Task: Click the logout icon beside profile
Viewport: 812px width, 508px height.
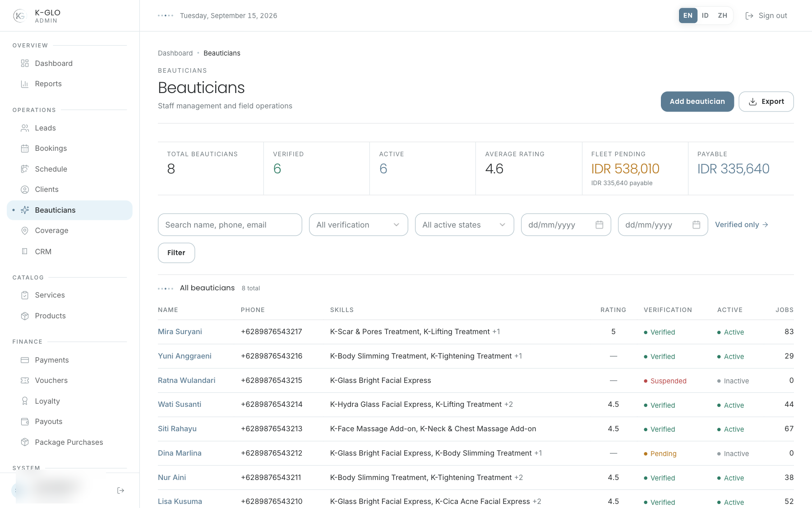Action: (x=120, y=490)
